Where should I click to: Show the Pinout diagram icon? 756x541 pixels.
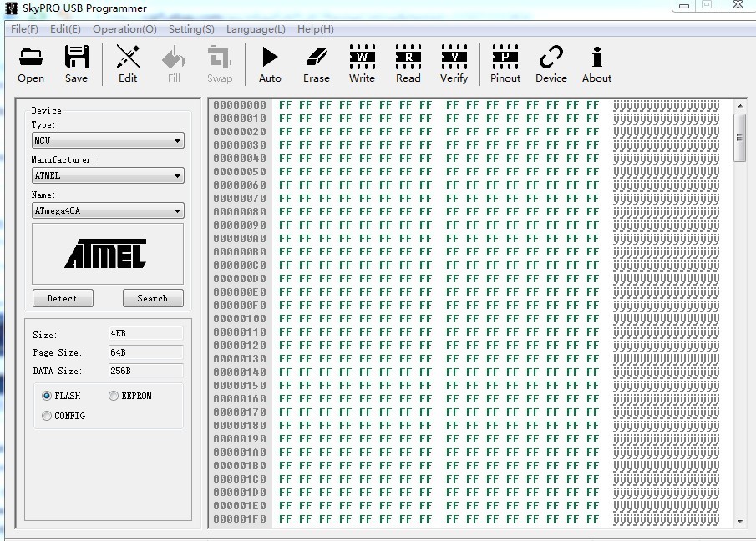[505, 64]
